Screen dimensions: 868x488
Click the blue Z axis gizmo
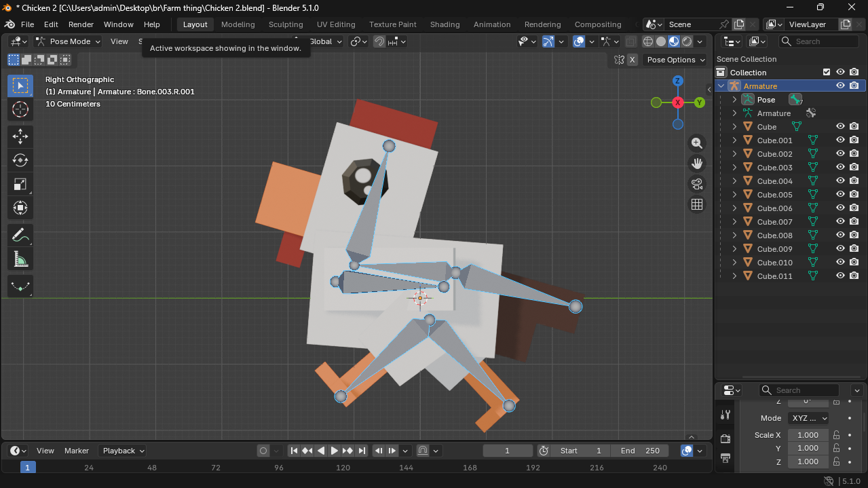(x=677, y=81)
